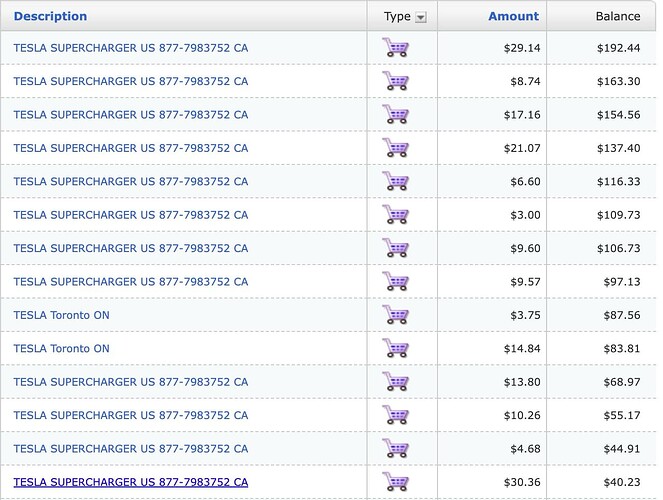Viewport: 663px width, 500px height.
Task: Open Tesla Supercharger transaction for $17.16
Action: [x=131, y=115]
